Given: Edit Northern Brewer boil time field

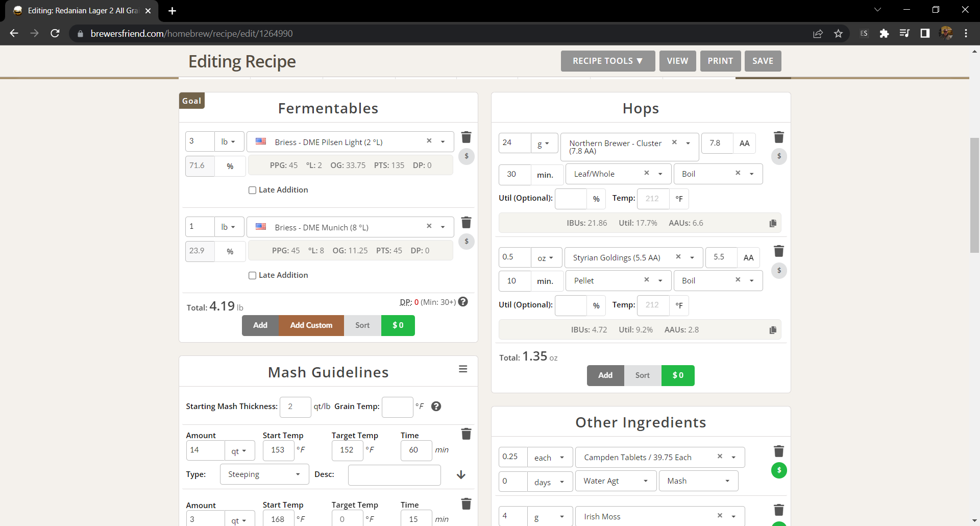Looking at the screenshot, I should tap(515, 174).
